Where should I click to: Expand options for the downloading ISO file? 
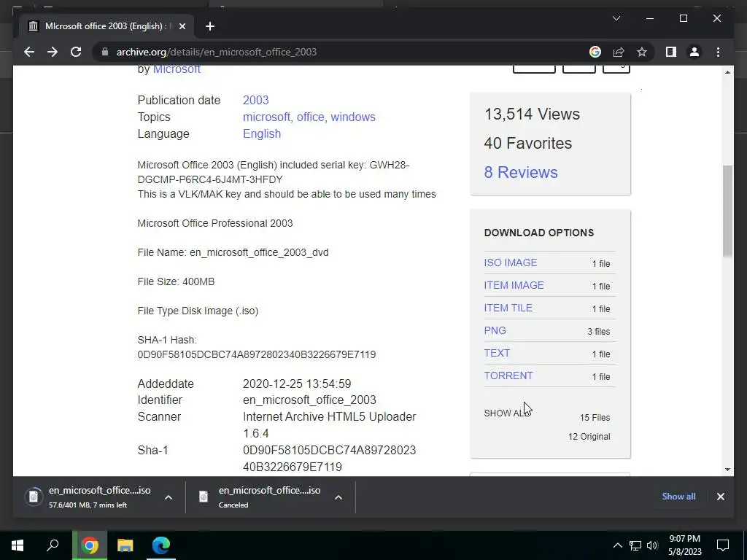tap(169, 497)
